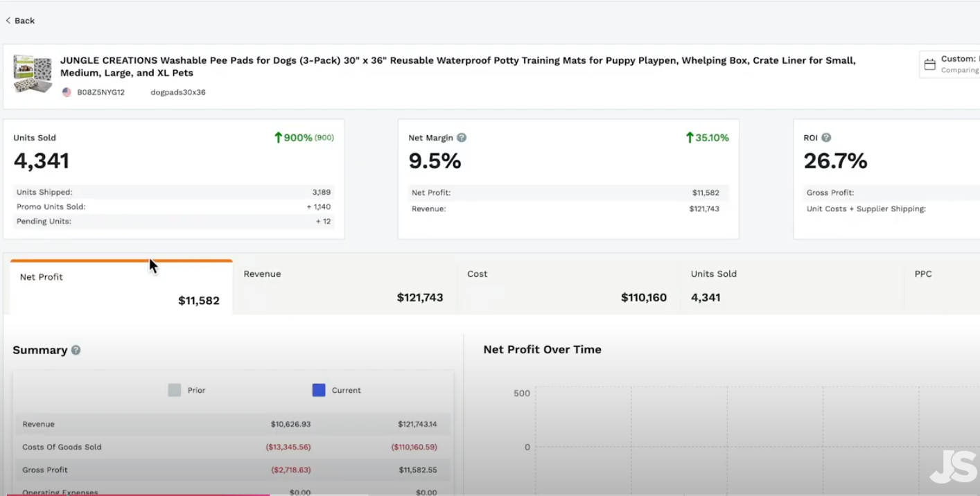Click the Net Profit Over Time chart title
Viewport: 980px width, 496px height.
[543, 350]
